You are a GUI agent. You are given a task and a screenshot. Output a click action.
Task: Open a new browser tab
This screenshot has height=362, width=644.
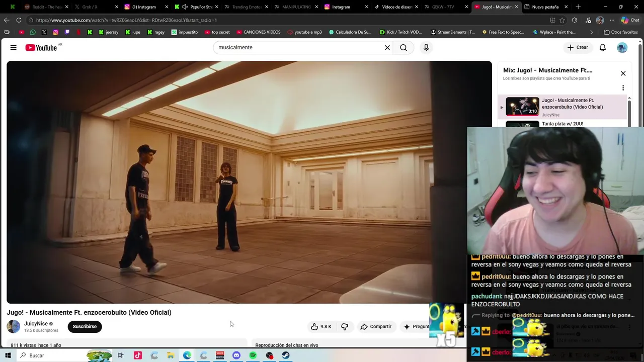click(578, 7)
